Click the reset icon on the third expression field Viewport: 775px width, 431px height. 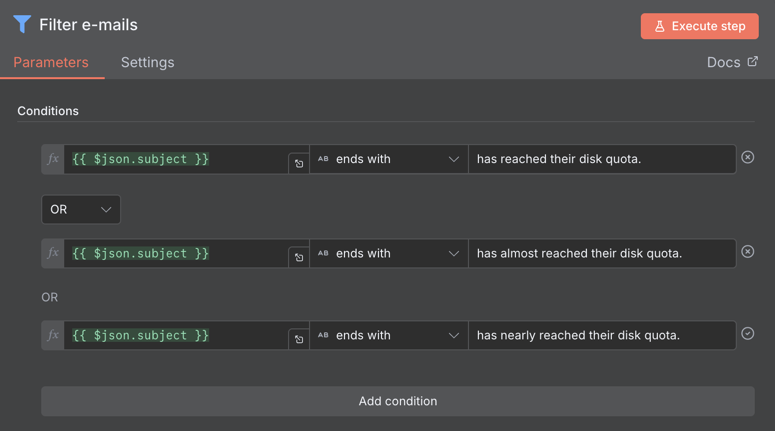coord(299,340)
